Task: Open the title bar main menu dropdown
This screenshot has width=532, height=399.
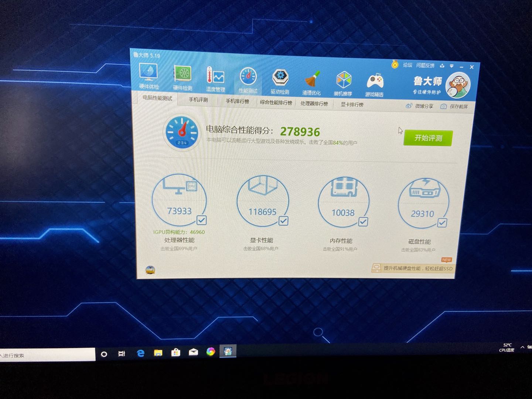Action: click(x=451, y=66)
